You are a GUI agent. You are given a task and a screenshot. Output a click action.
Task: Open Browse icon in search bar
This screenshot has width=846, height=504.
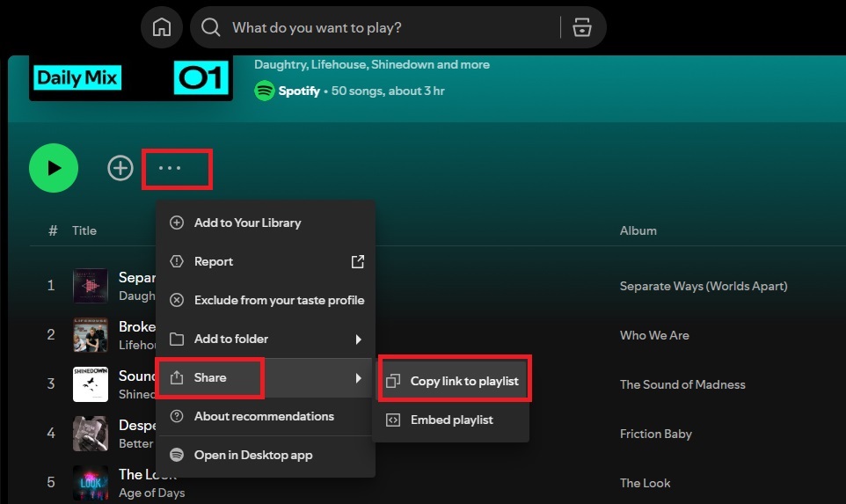(x=581, y=27)
